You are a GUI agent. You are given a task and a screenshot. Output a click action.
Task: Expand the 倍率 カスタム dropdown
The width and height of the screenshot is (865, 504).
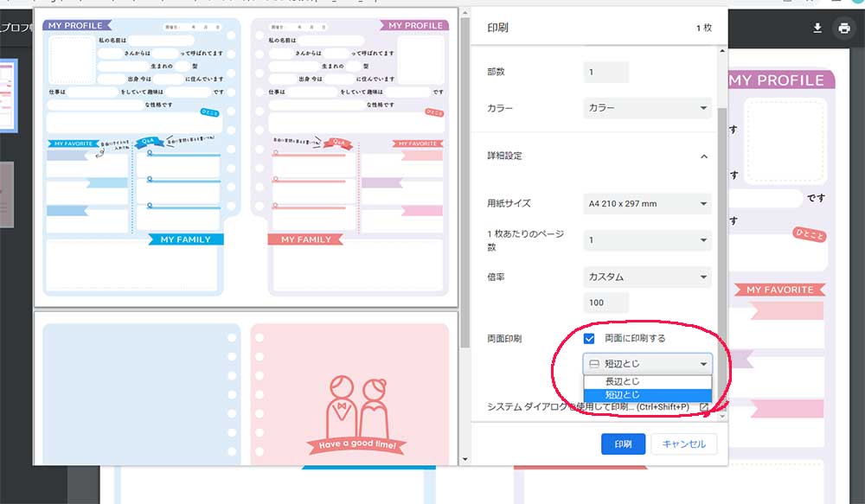pyautogui.click(x=647, y=278)
